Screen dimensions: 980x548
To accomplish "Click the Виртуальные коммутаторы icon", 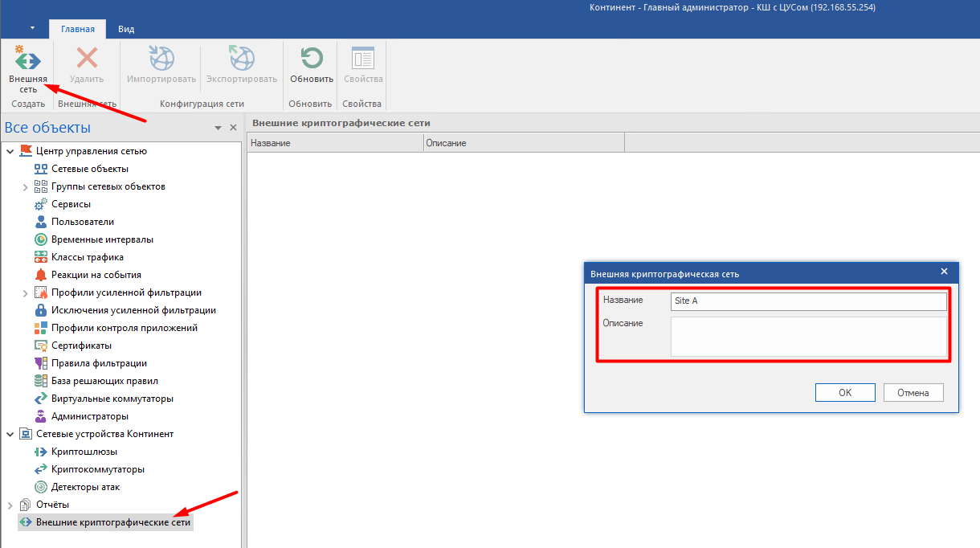I will pos(41,399).
